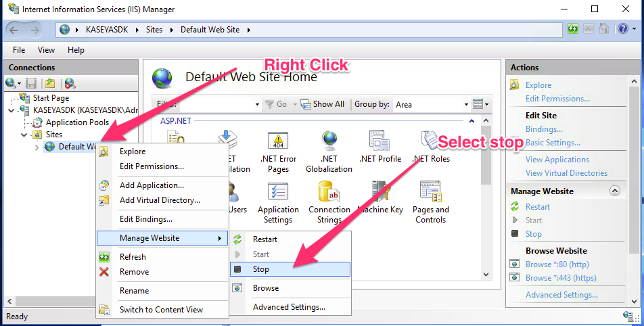Expand the Default Web Site tree node
The width and height of the screenshot is (644, 326).
point(37,147)
